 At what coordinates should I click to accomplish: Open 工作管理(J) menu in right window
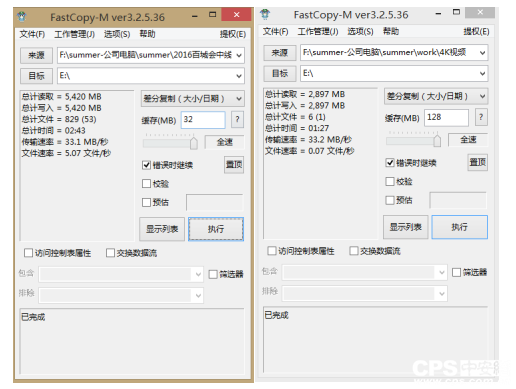pyautogui.click(x=318, y=32)
